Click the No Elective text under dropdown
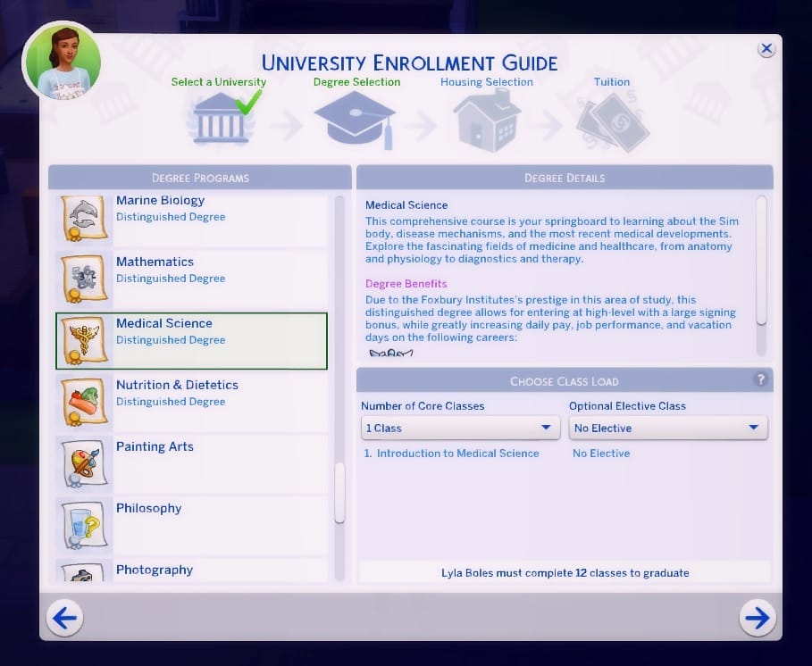812x666 pixels. (601, 454)
